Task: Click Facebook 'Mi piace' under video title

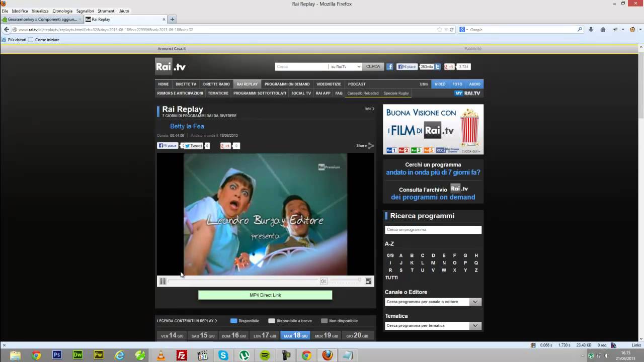Action: 168,146
